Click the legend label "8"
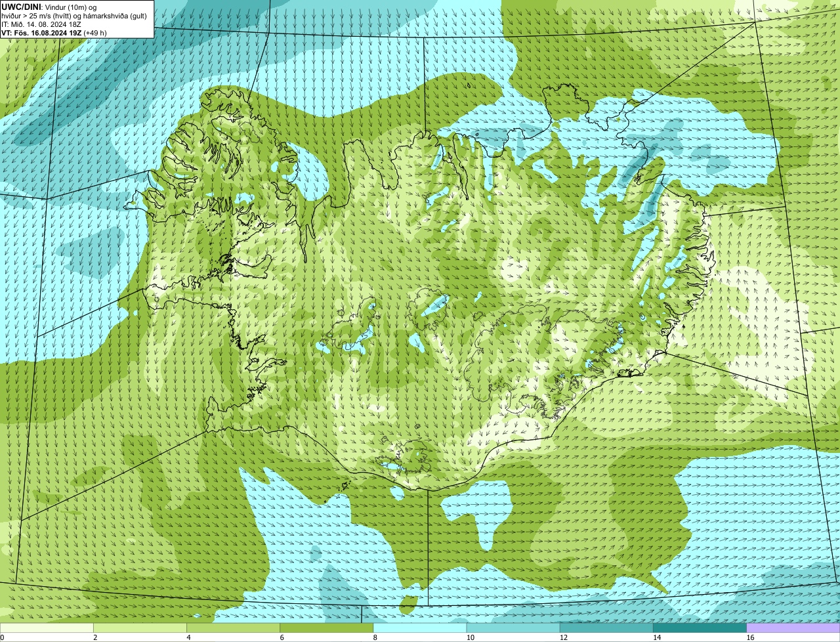The image size is (840, 642). pyautogui.click(x=375, y=637)
